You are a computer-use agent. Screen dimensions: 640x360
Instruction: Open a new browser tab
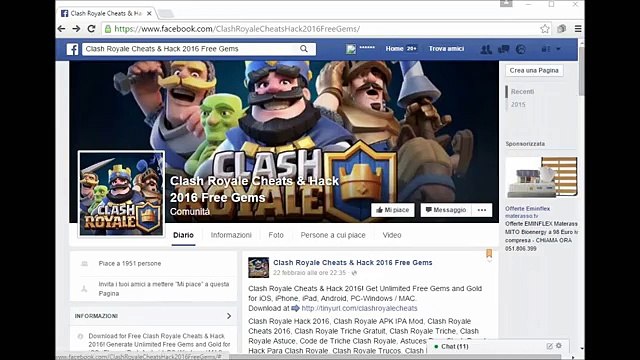pyautogui.click(x=165, y=13)
